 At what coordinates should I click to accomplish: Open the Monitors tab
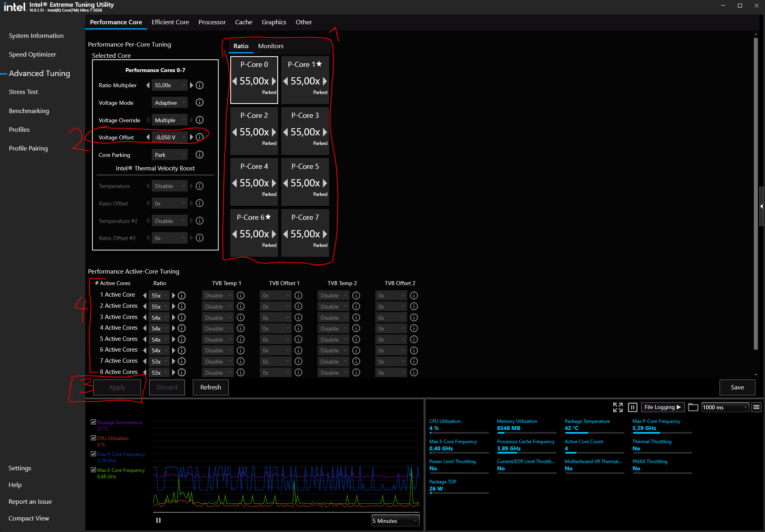[271, 46]
